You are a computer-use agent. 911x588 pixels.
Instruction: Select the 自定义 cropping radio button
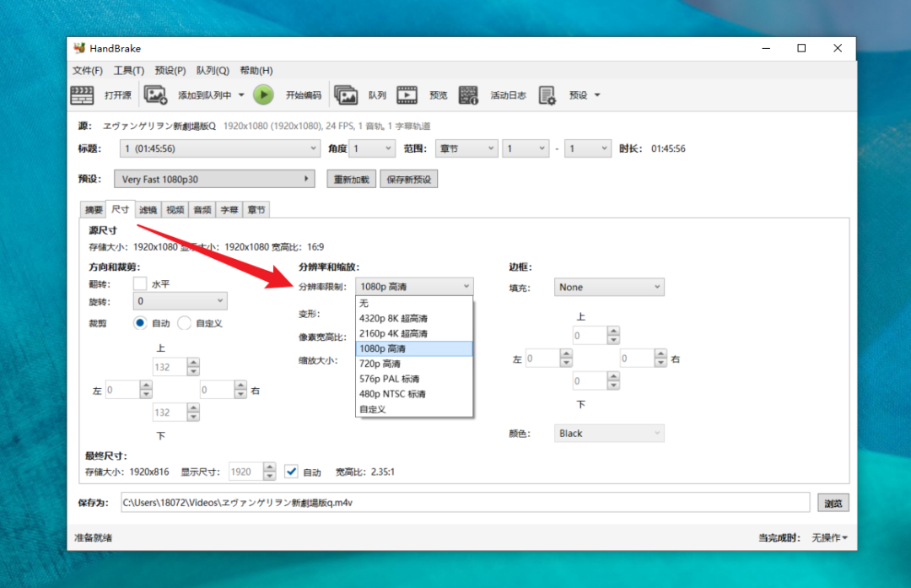184,323
